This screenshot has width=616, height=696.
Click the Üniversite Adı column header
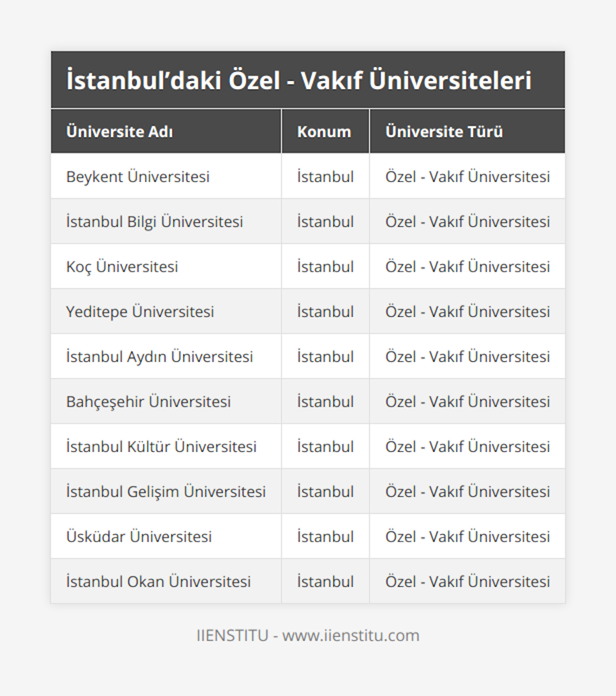coord(120,132)
